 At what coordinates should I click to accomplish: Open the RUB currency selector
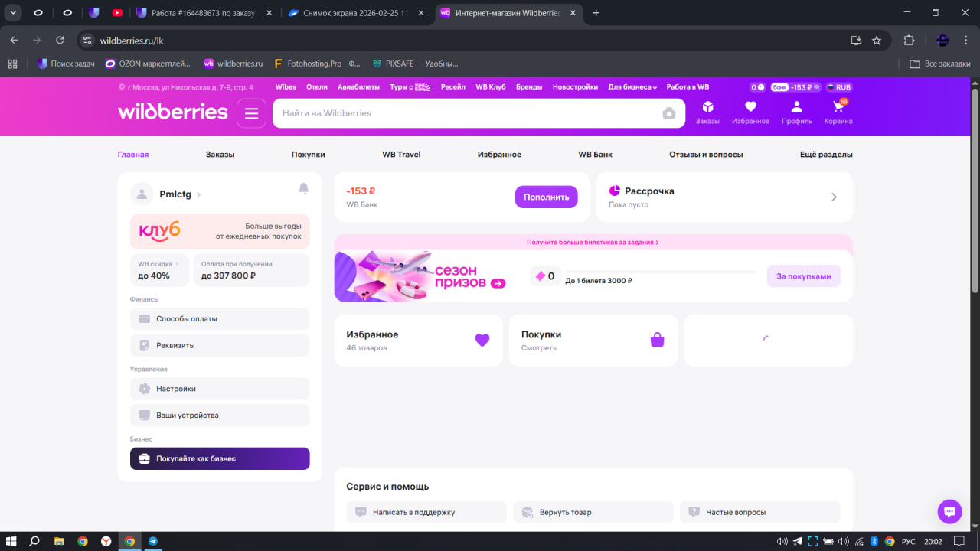tap(839, 87)
